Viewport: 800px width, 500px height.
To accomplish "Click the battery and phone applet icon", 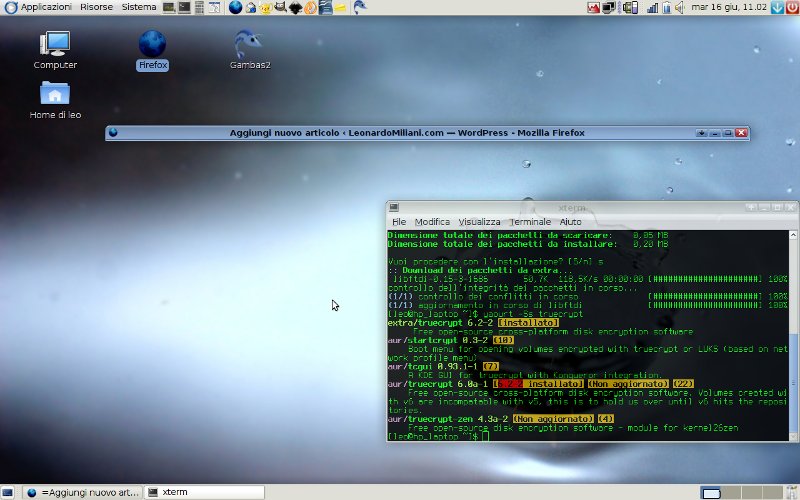I will tap(630, 7).
